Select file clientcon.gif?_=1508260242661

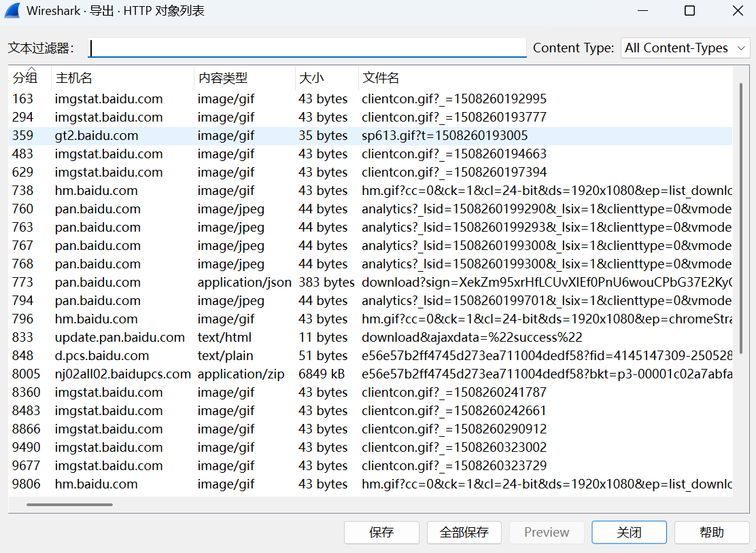(x=454, y=411)
